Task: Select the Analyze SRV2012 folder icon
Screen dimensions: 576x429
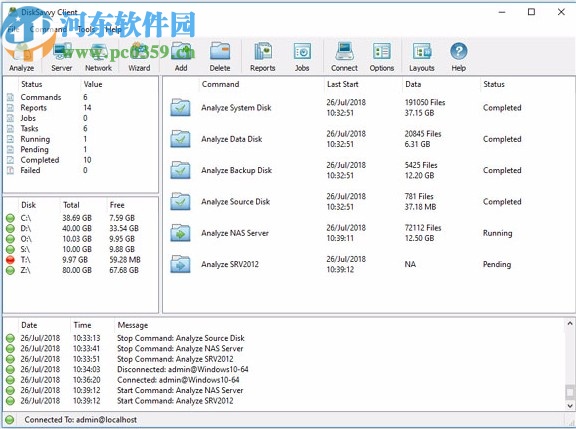Action: [x=180, y=264]
